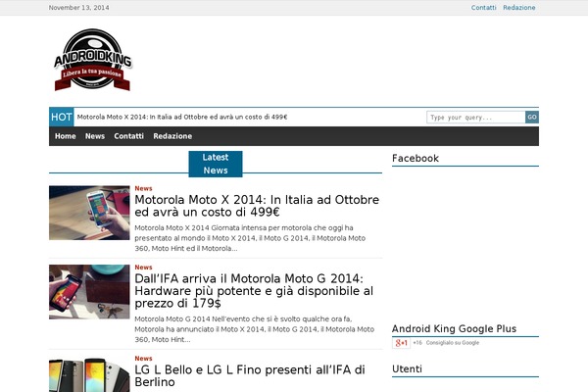Click Moto X article excerpt text
Viewport: 588px width, 392px height.
click(250, 238)
